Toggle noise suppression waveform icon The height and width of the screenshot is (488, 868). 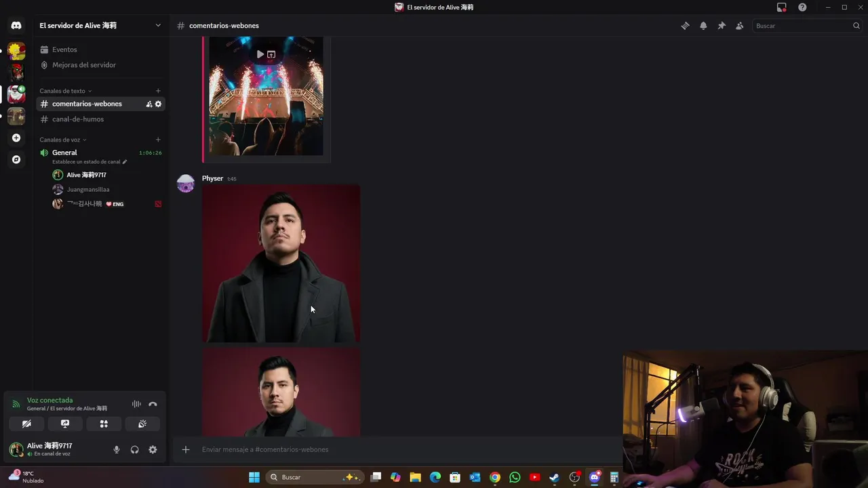click(136, 404)
